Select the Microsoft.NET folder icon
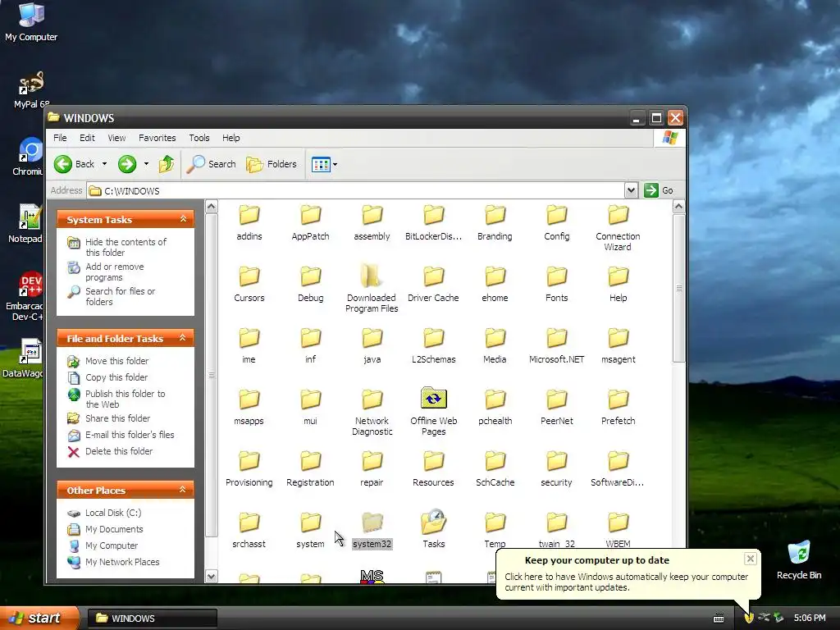Viewport: 840px width, 630px height. tap(557, 338)
